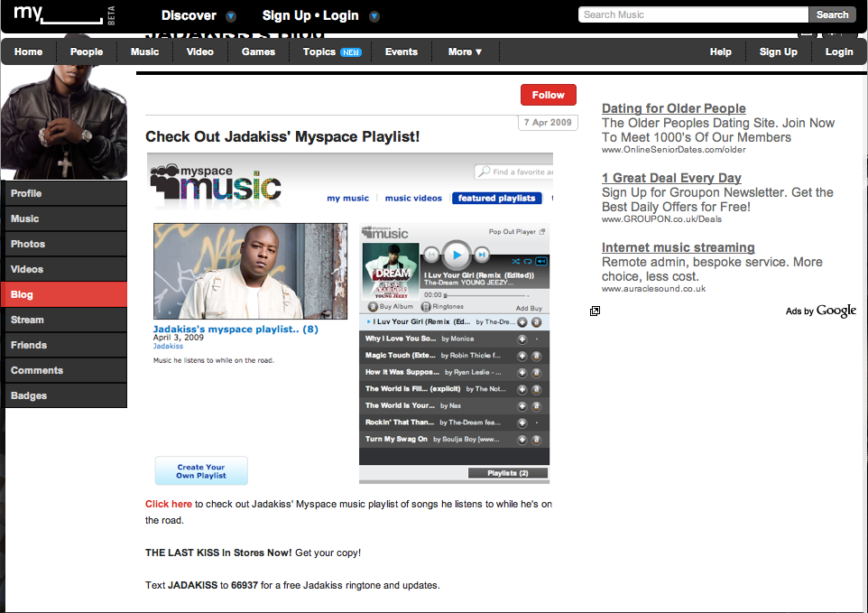Buy 'The World Is Fill...' via Amazon icon
868x613 pixels.
tap(537, 390)
